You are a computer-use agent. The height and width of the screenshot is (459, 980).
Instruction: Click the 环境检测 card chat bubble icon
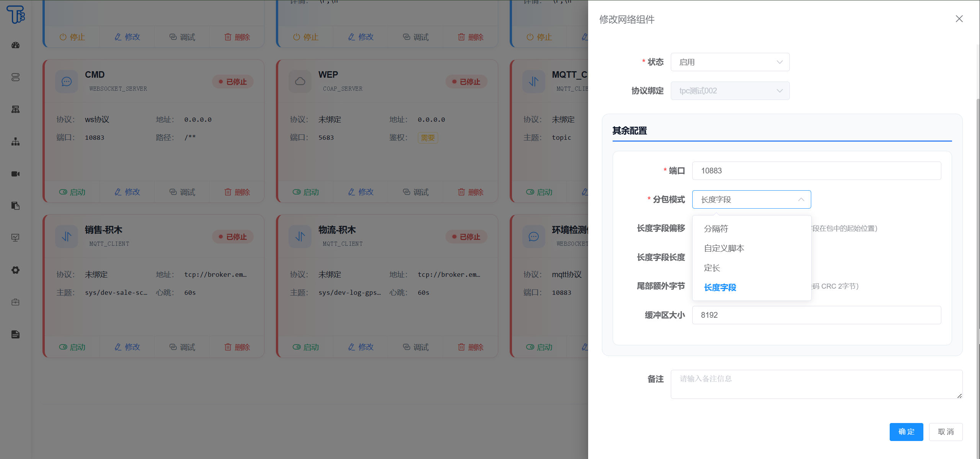click(x=533, y=237)
